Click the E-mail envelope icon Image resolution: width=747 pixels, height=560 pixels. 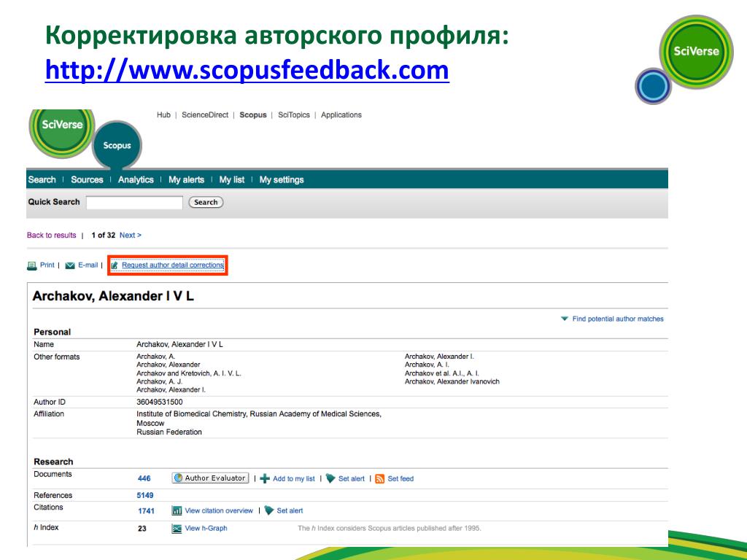click(70, 265)
